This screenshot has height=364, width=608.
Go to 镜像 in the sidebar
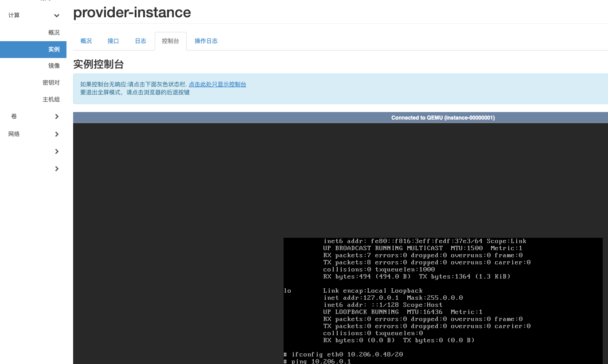54,66
